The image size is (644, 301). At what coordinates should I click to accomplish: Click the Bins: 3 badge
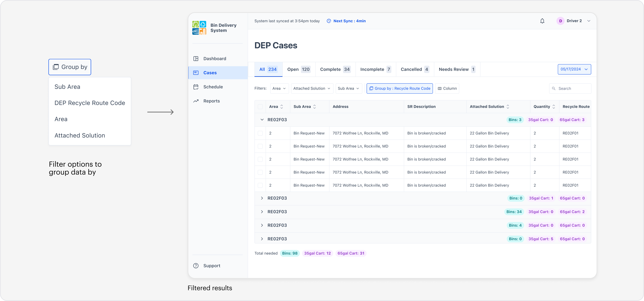pyautogui.click(x=515, y=120)
